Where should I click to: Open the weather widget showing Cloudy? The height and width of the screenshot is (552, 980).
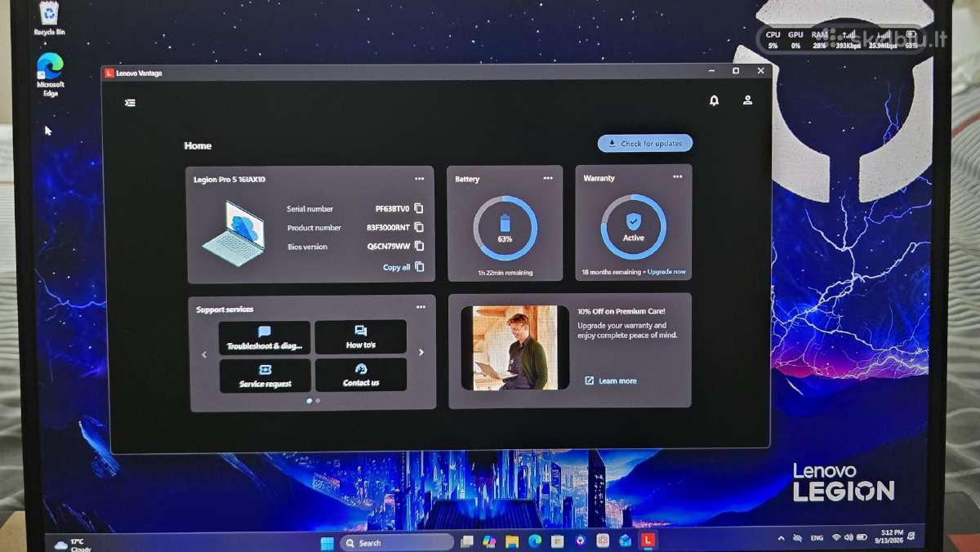(x=73, y=545)
